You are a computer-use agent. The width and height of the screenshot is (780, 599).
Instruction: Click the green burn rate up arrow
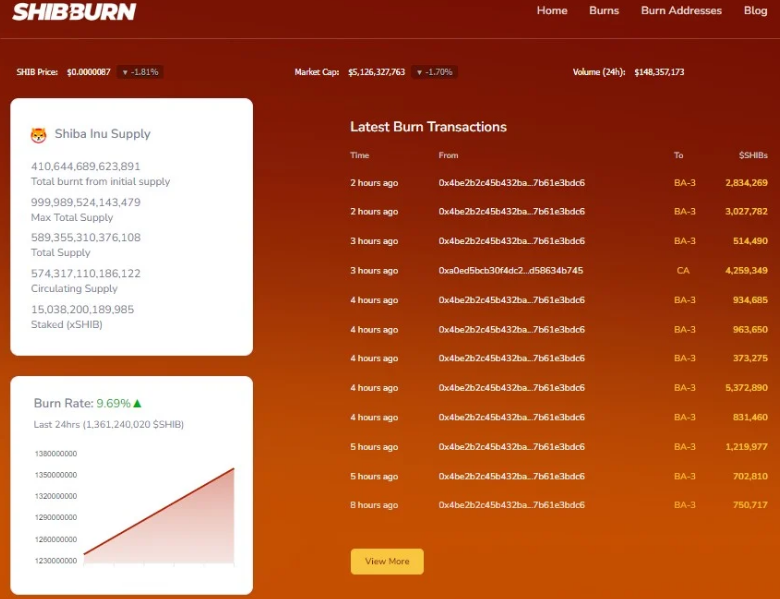(x=137, y=403)
